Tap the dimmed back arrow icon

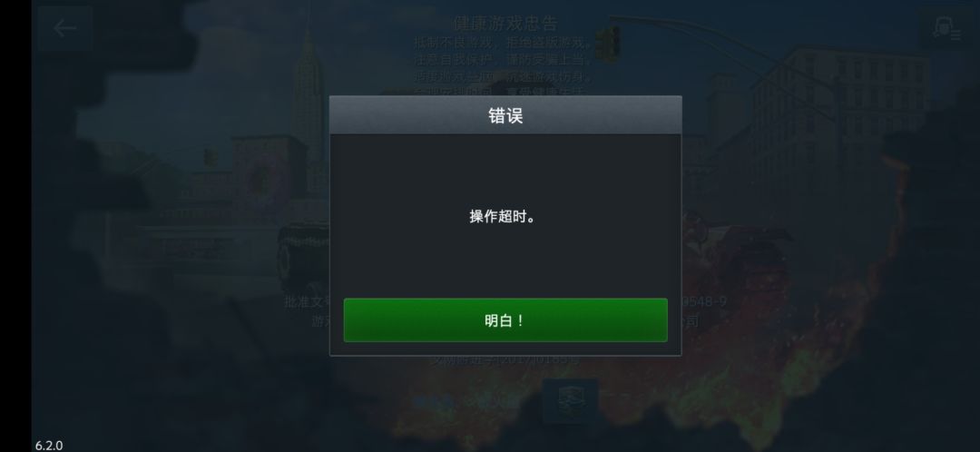point(65,28)
